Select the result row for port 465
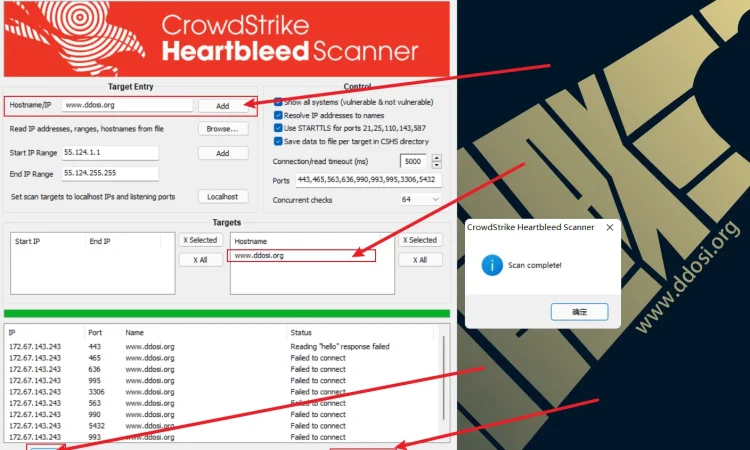 click(222, 358)
